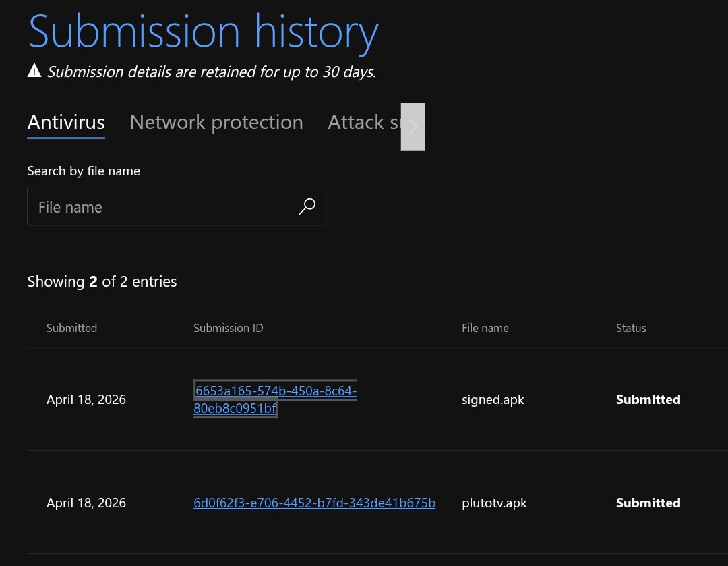The image size is (728, 566).
Task: Click the Submitted column header
Action: (71, 328)
